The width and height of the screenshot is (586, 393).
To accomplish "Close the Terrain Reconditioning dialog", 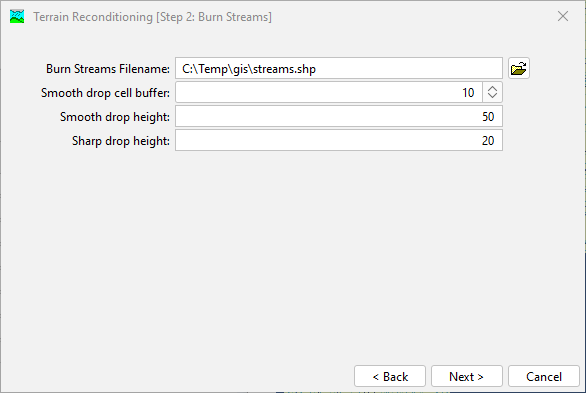I will (x=563, y=16).
